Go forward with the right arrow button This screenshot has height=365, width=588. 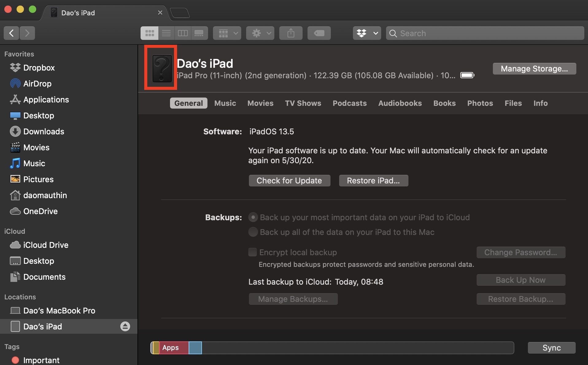(x=27, y=33)
